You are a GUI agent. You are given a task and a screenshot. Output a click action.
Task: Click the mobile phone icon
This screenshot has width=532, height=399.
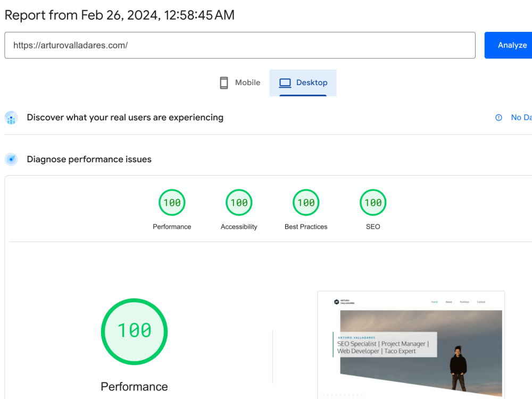[224, 83]
